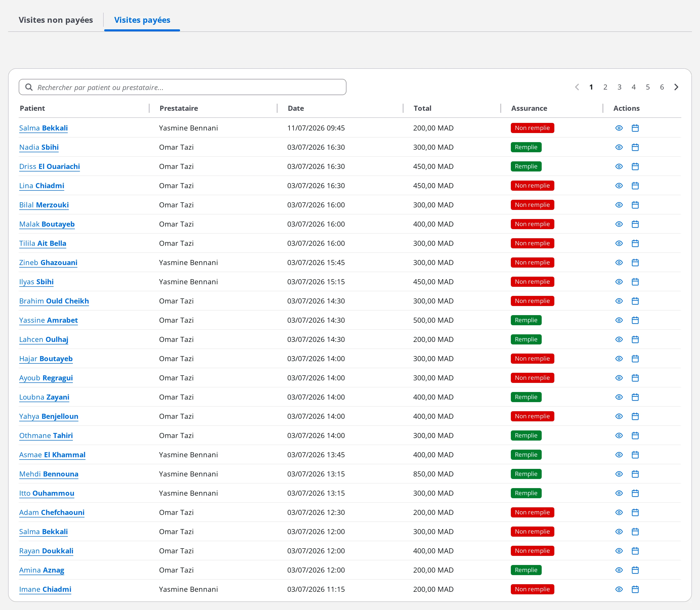Screen dimensions: 700x610
Task: Open patient link Imane Chiadmi
Action: pos(45,590)
